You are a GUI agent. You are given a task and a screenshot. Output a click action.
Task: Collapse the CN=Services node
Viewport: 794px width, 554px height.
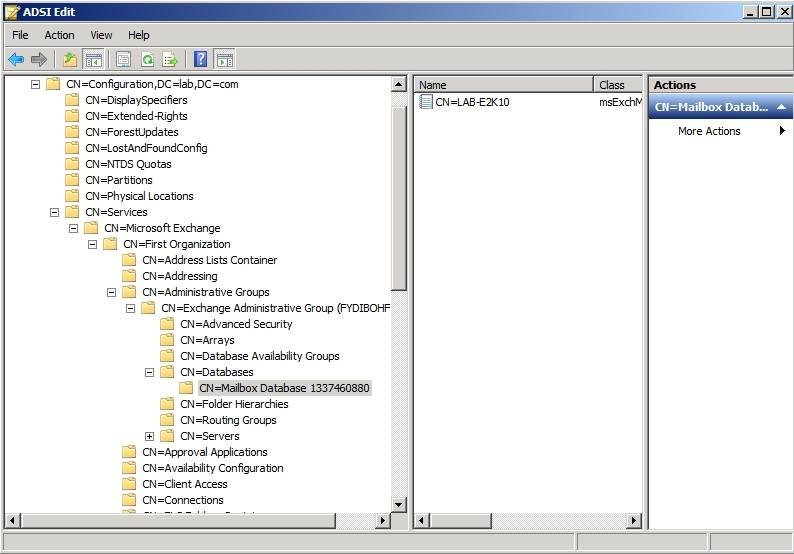point(54,212)
